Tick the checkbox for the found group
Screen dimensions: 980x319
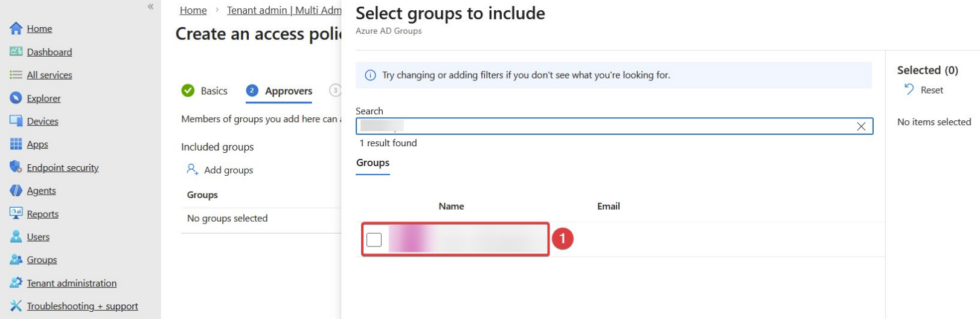374,240
